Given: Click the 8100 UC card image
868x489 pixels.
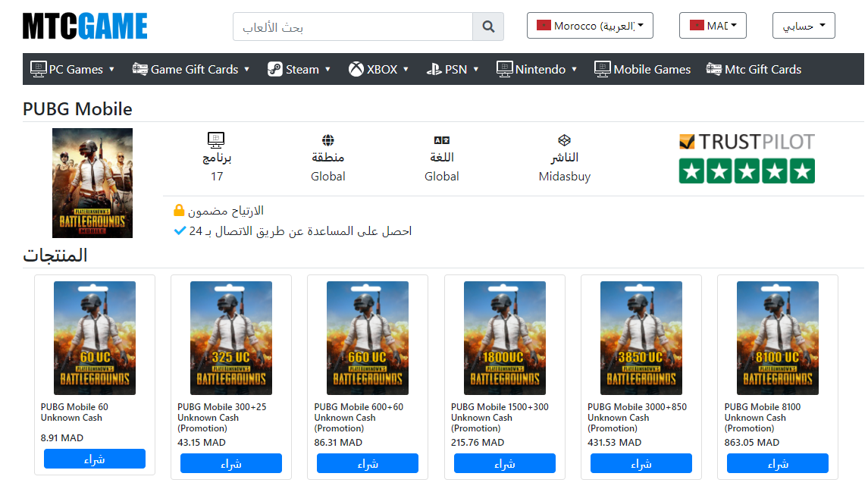Looking at the screenshot, I should 778,338.
